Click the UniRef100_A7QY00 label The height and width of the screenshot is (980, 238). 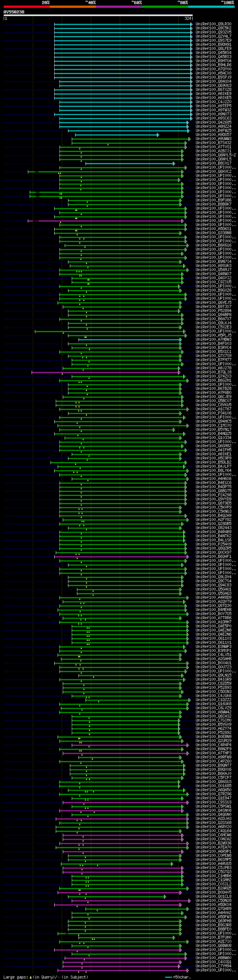[x=213, y=69]
